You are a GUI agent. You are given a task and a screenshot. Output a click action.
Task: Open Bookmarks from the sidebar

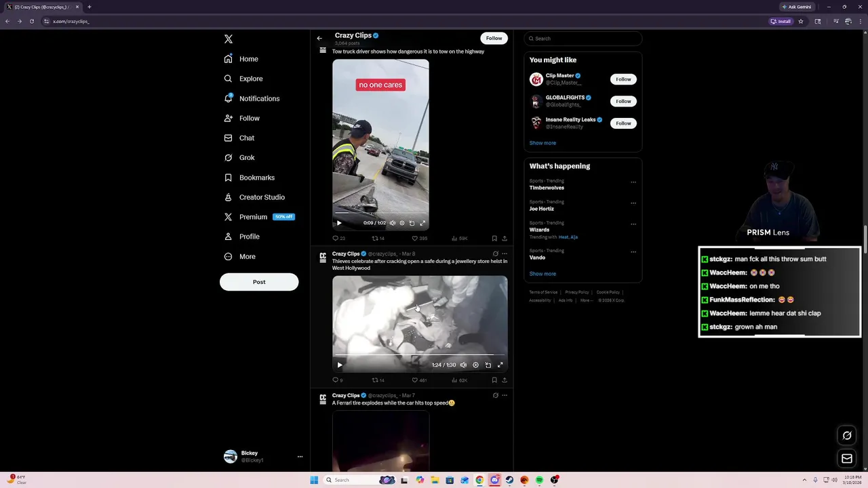coord(249,178)
